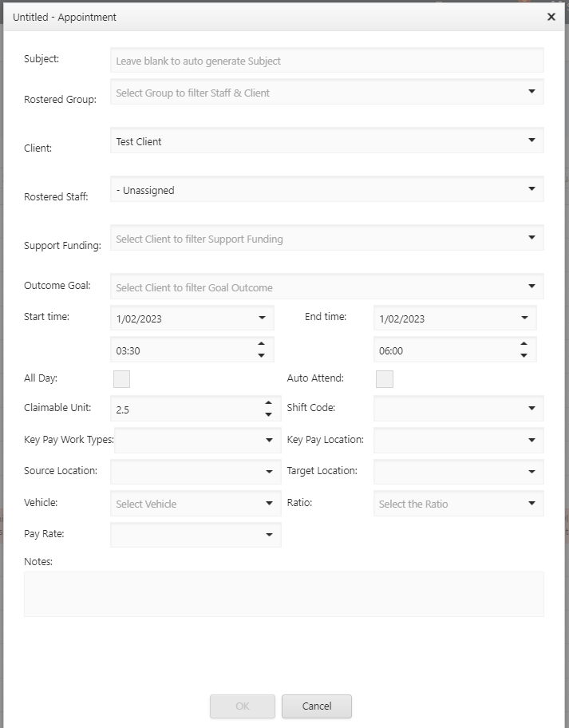
Task: Open the Support Funding dropdown
Action: pos(326,238)
